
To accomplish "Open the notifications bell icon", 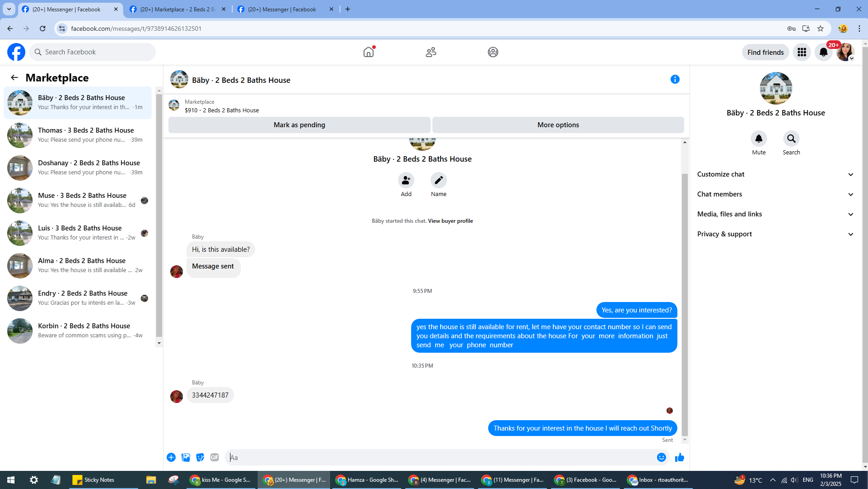I will click(x=824, y=52).
